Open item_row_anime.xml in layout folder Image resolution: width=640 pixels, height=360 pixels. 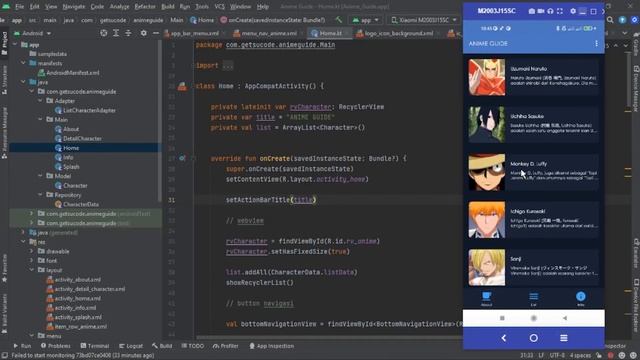[81, 327]
